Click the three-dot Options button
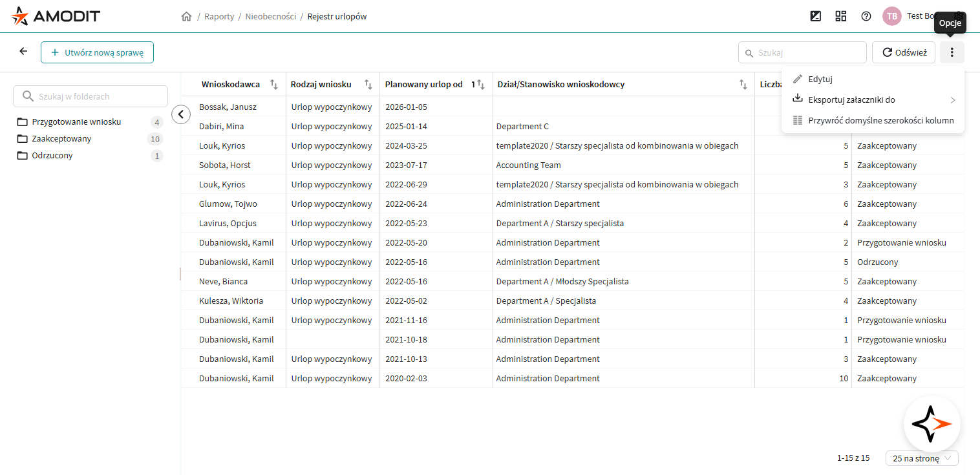 952,52
